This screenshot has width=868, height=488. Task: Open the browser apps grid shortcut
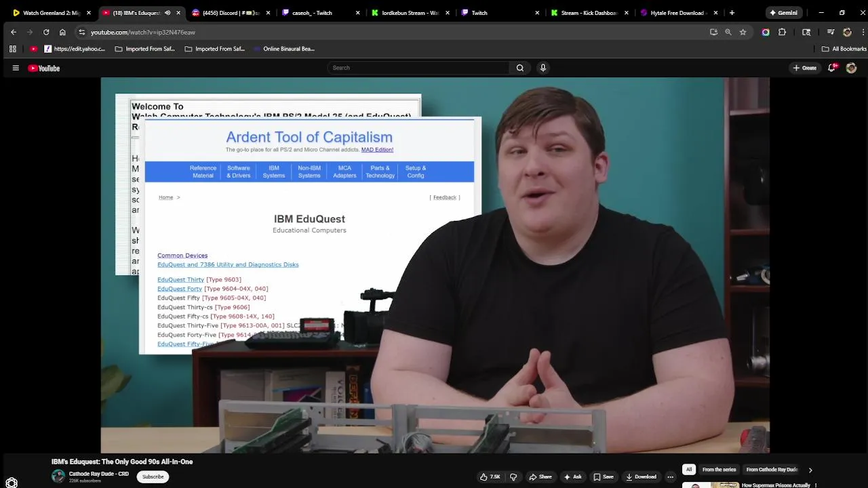click(x=12, y=49)
